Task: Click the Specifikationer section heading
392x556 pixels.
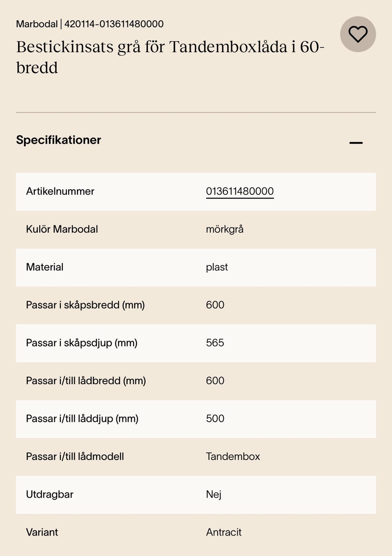Action: pos(58,140)
